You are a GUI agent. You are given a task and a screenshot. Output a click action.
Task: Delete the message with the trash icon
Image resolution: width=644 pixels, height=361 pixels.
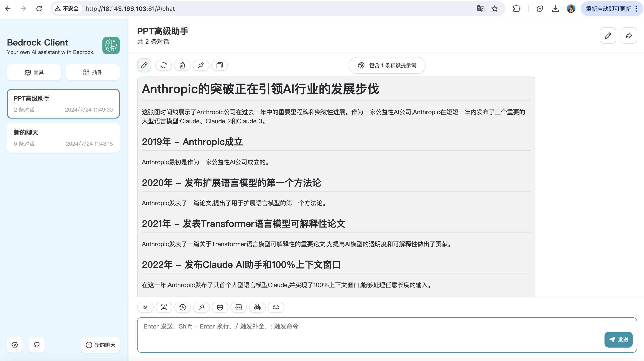click(x=182, y=65)
